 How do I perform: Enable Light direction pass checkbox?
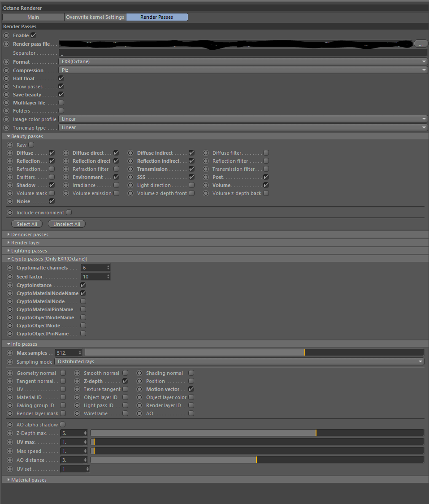click(191, 185)
